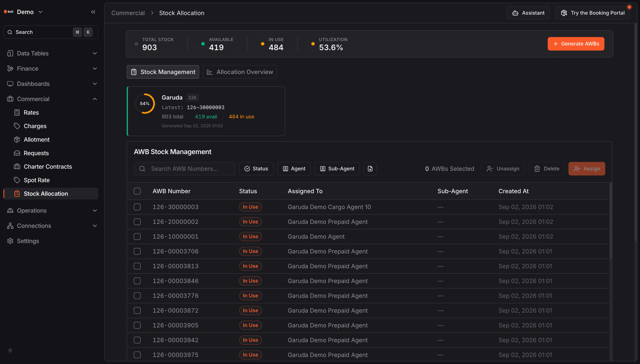This screenshot has height=364, width=640.
Task: Click the lightning bolt icon at sidebar bottom
Action: (10, 351)
